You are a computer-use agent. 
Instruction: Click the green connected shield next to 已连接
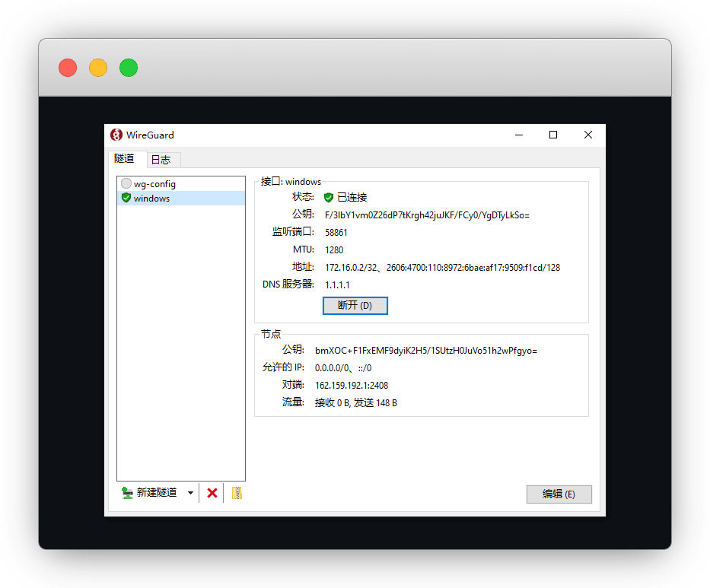(329, 197)
